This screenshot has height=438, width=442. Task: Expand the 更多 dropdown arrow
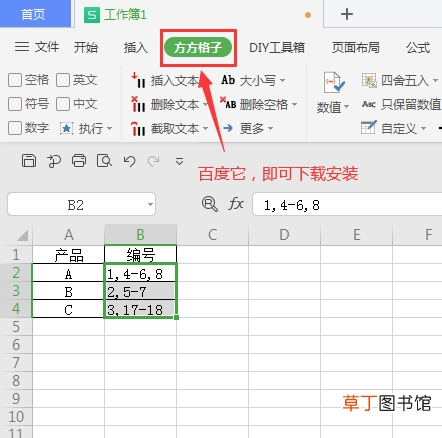[270, 129]
